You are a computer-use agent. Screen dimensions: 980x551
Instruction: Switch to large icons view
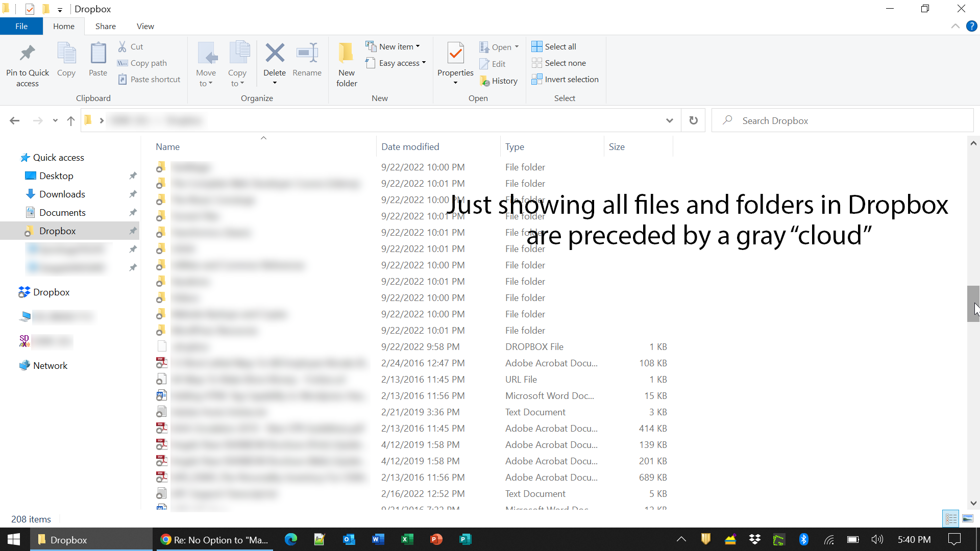(968, 519)
